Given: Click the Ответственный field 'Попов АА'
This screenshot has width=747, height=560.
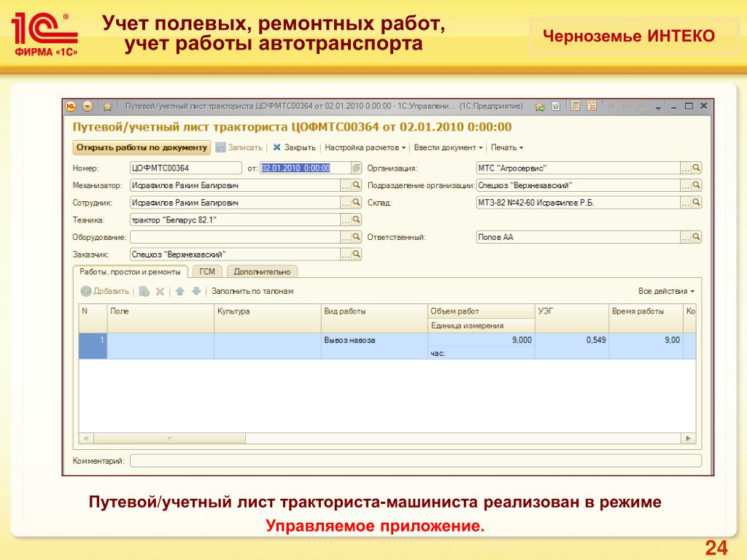Looking at the screenshot, I should (578, 237).
